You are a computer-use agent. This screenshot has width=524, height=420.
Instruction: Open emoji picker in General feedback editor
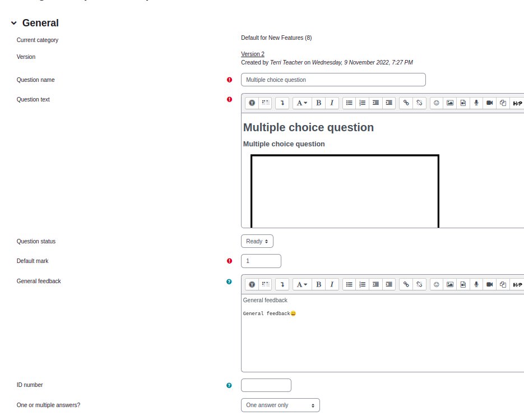[x=437, y=284]
